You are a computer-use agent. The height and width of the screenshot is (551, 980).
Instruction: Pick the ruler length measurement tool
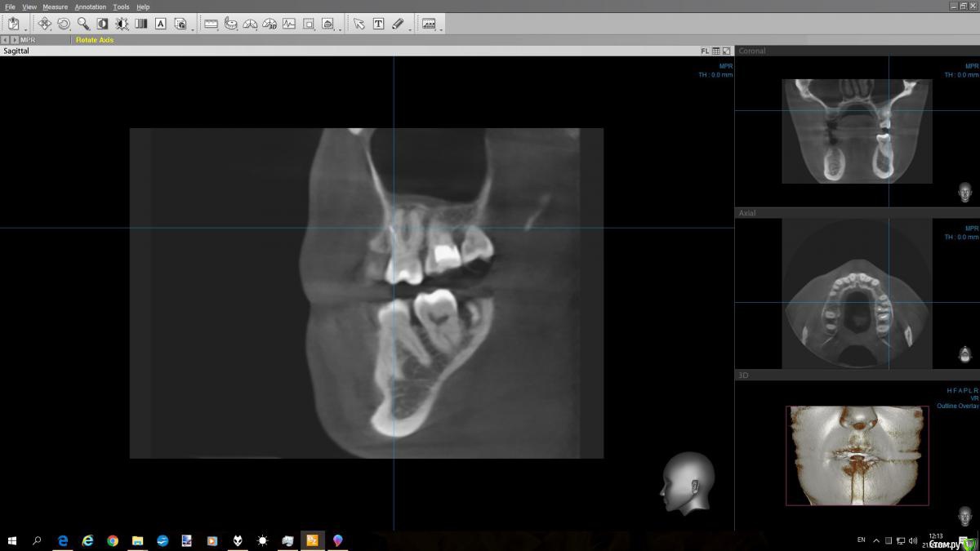[211, 24]
